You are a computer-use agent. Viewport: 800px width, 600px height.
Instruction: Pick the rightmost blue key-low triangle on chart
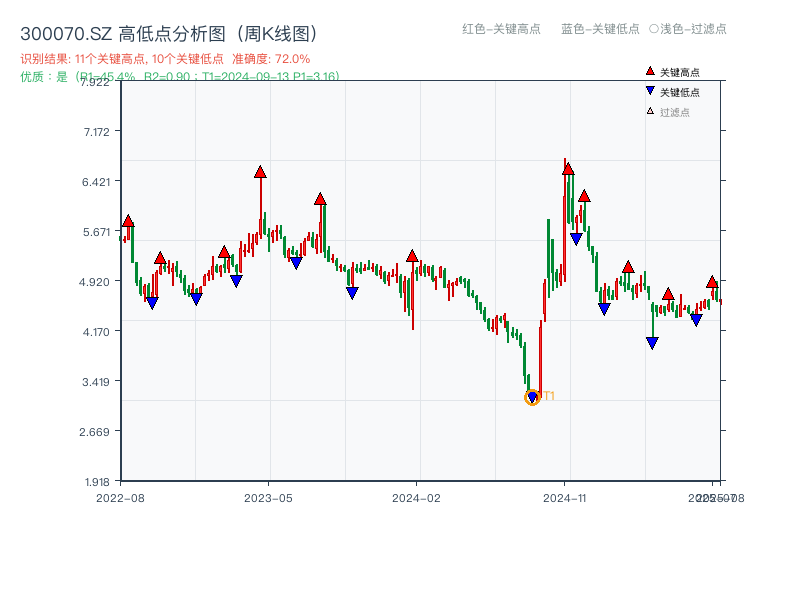coord(696,320)
